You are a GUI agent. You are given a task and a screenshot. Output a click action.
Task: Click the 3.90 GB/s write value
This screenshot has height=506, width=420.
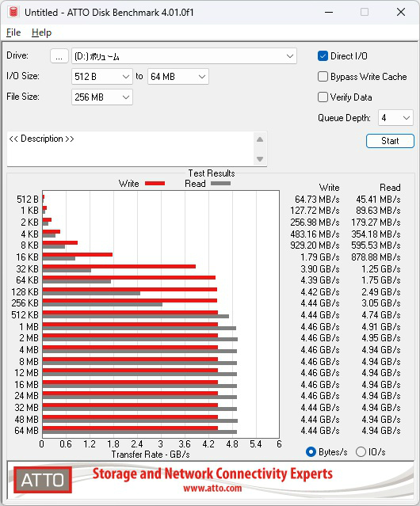point(320,268)
